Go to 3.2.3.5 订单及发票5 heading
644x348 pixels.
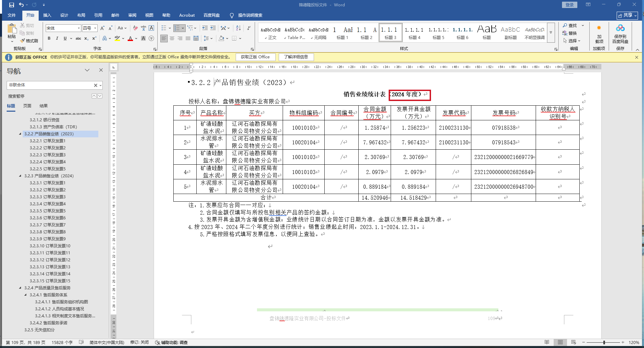click(48, 211)
